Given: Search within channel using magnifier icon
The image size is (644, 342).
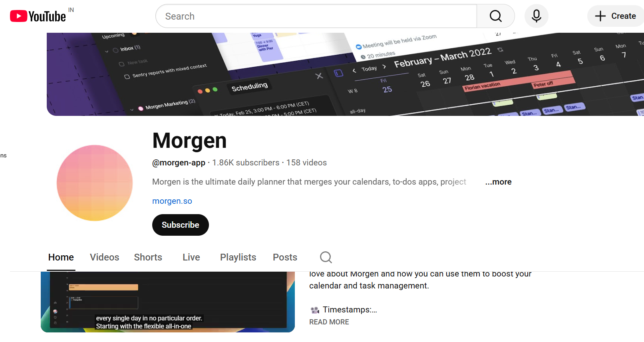Looking at the screenshot, I should point(326,257).
